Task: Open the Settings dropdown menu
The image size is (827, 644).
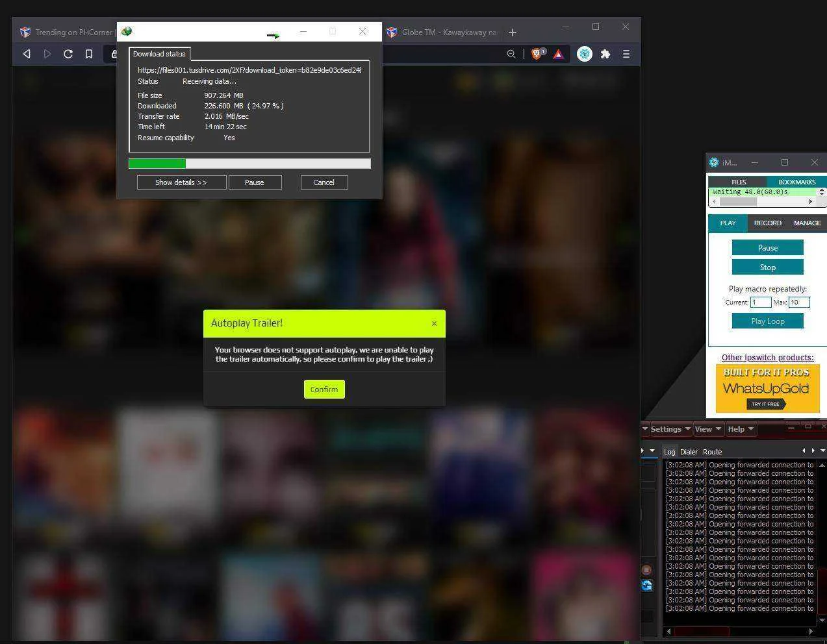Action: [670, 429]
